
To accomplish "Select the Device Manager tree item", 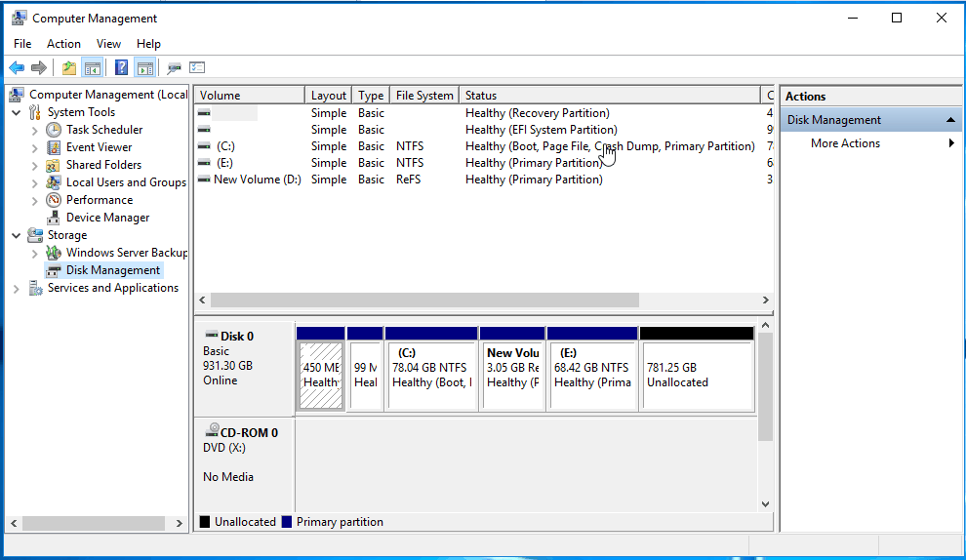I will pos(107,218).
